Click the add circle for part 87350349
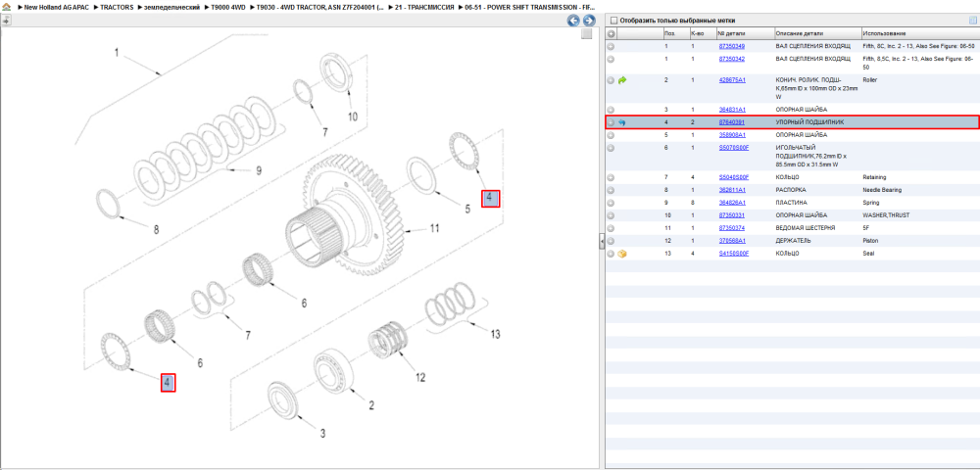The image size is (980, 470). click(x=611, y=46)
